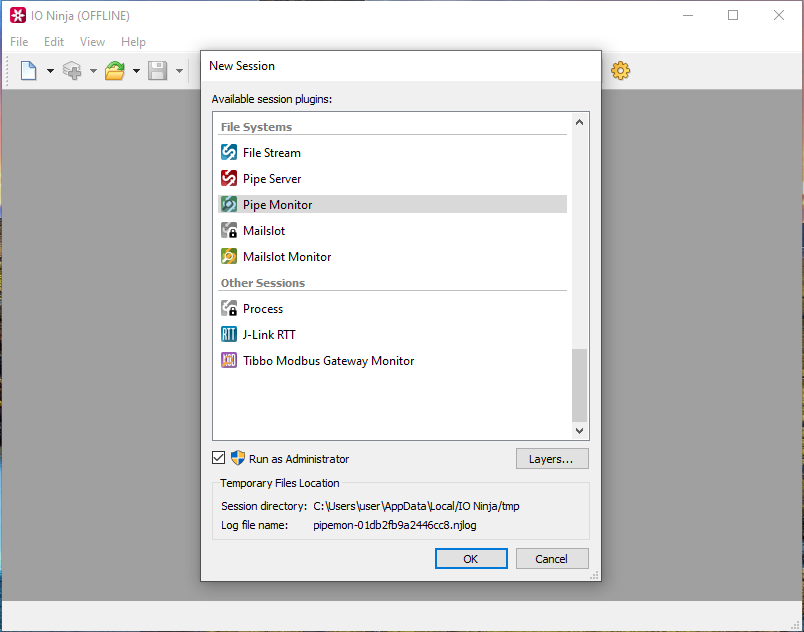Expand the open file dropdown arrow

click(x=136, y=71)
